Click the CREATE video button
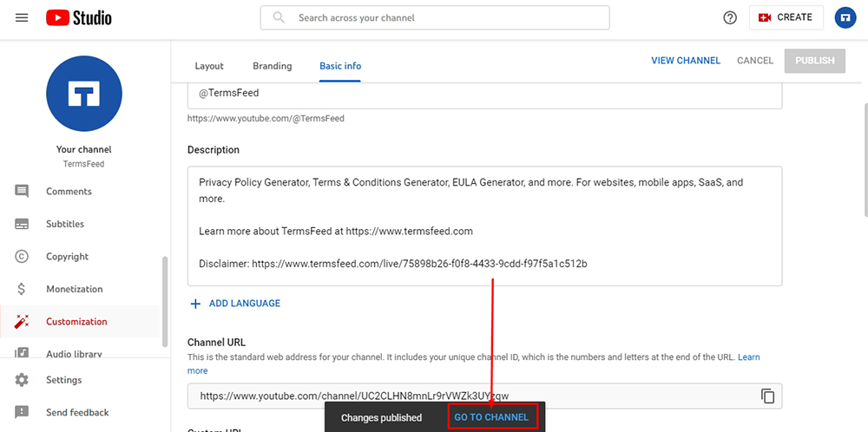The height and width of the screenshot is (432, 868). (x=786, y=17)
